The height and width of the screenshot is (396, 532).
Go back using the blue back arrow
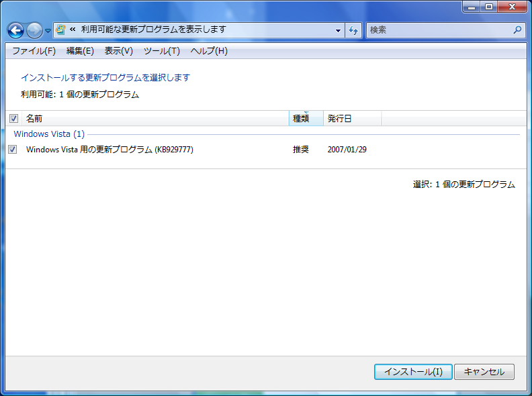15,30
